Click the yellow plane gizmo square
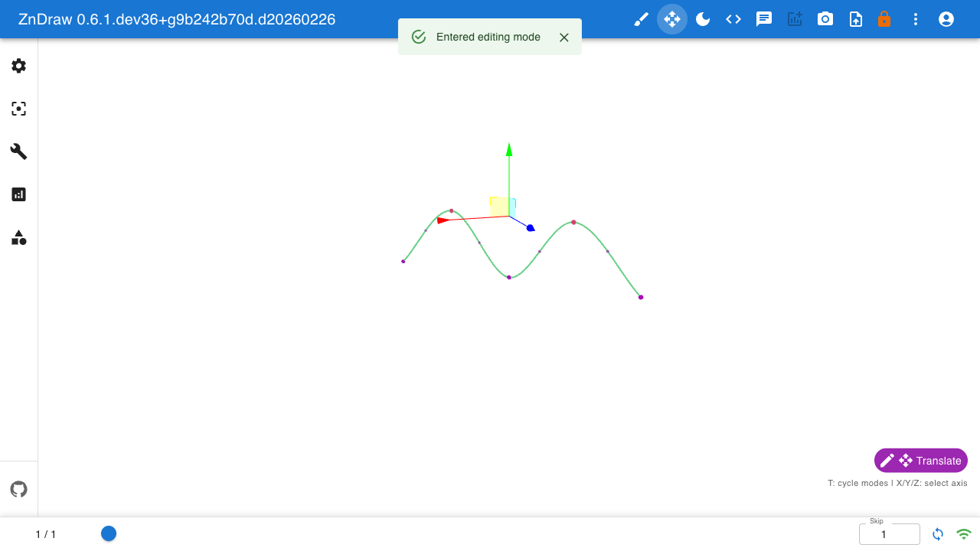980x551 pixels. [x=500, y=207]
